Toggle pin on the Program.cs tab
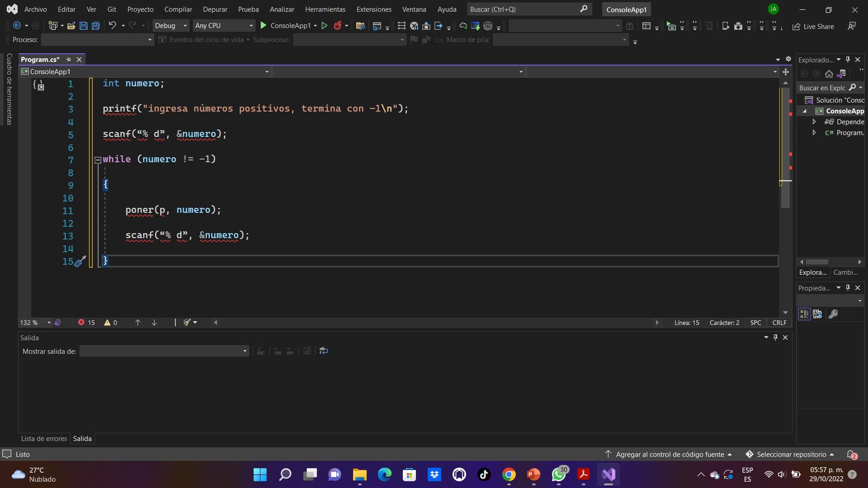The height and width of the screenshot is (488, 868). pyautogui.click(x=69, y=60)
